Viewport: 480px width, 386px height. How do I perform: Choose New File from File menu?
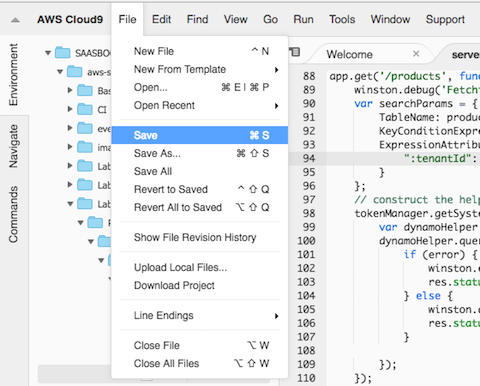point(200,51)
